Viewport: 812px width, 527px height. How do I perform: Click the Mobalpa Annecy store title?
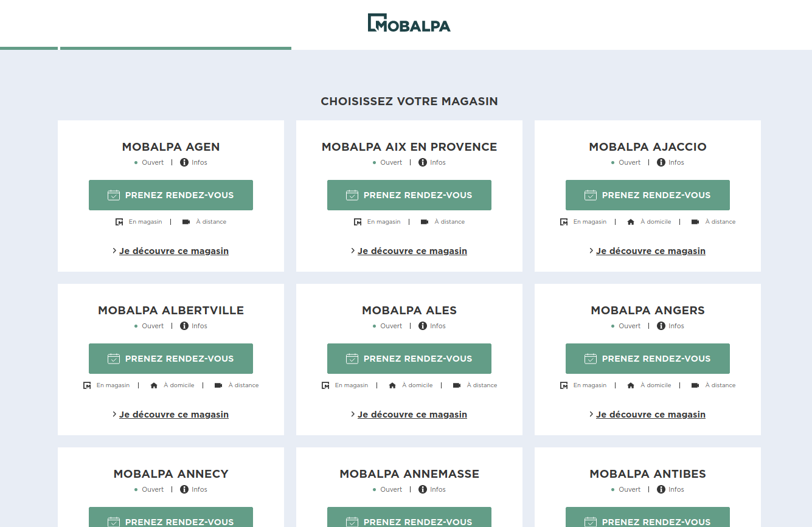click(x=171, y=474)
